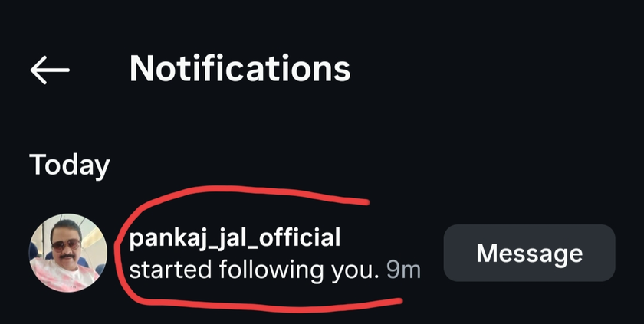The image size is (644, 324).
Task: Tap the circular avatar next to the username
Action: point(67,253)
